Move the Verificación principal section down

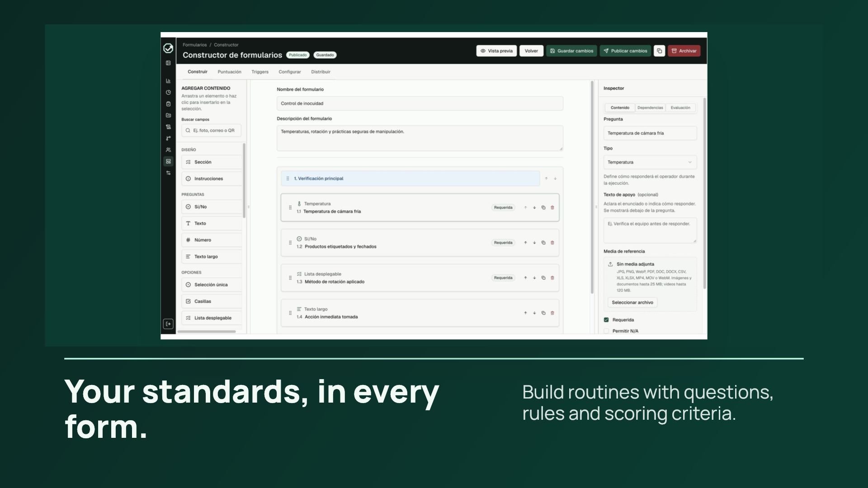coord(555,179)
